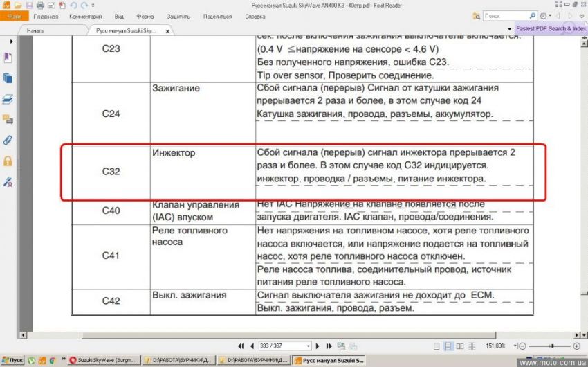Click the Пуск start button

point(13,360)
